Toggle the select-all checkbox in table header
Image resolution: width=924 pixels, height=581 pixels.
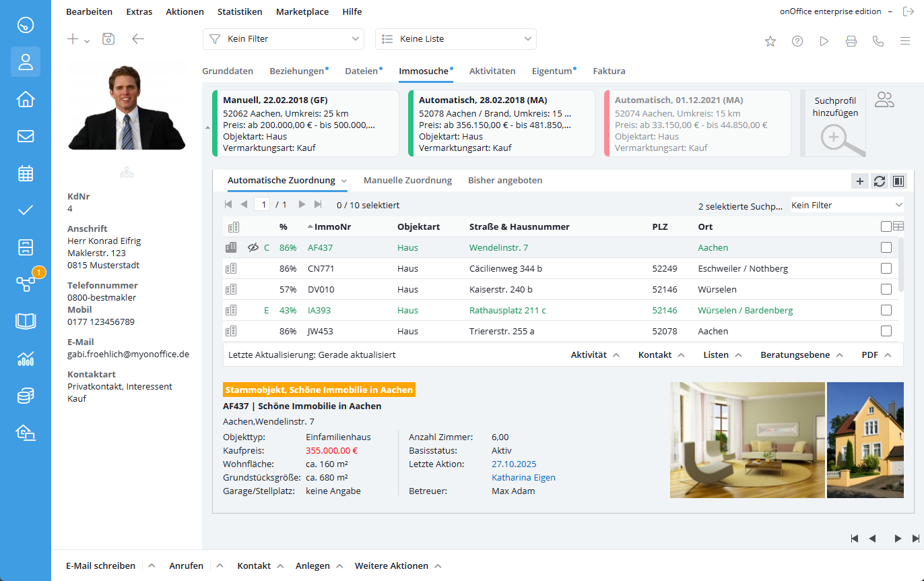click(886, 226)
